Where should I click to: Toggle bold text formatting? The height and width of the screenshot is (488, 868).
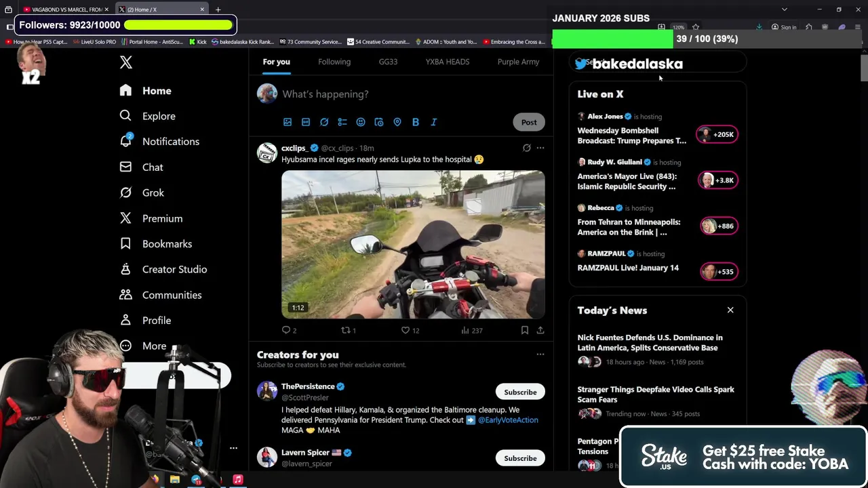pyautogui.click(x=416, y=122)
